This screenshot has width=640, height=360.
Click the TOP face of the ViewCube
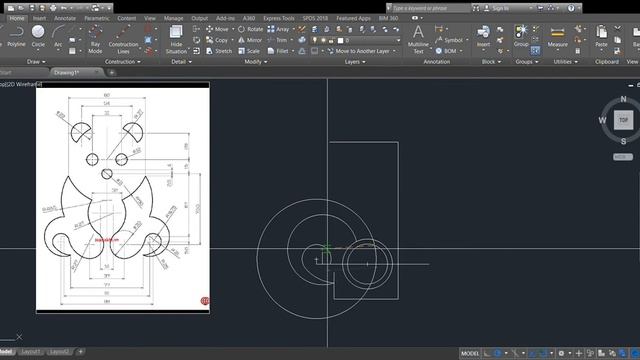click(623, 120)
